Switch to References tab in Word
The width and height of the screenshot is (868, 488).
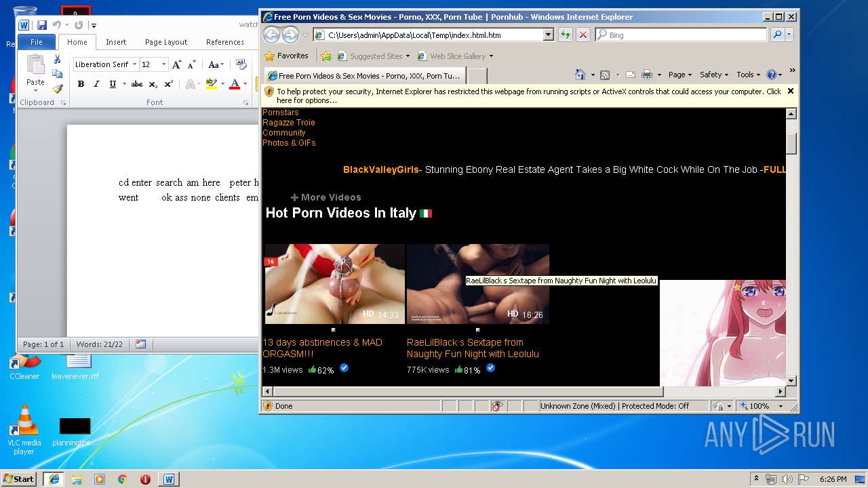225,42
